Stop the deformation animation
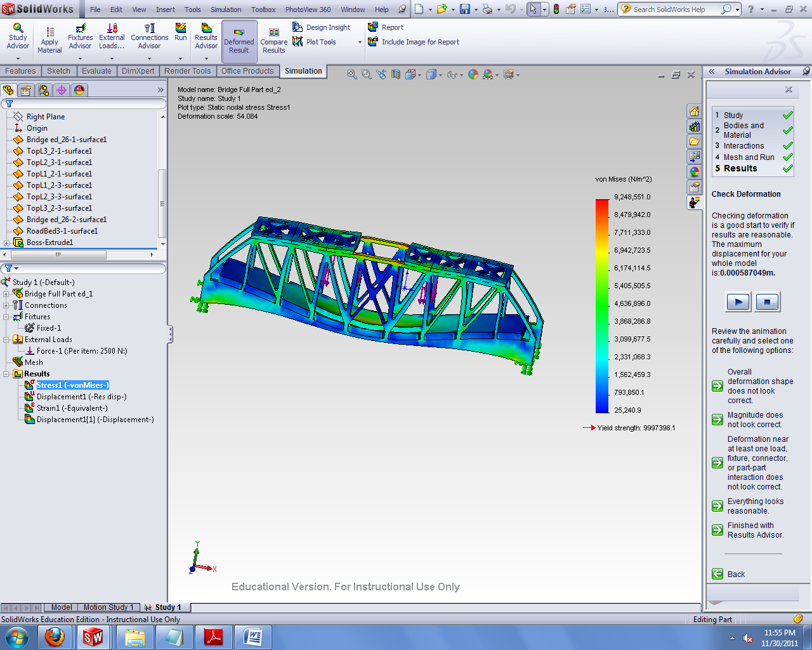This screenshot has height=650, width=812. (767, 302)
